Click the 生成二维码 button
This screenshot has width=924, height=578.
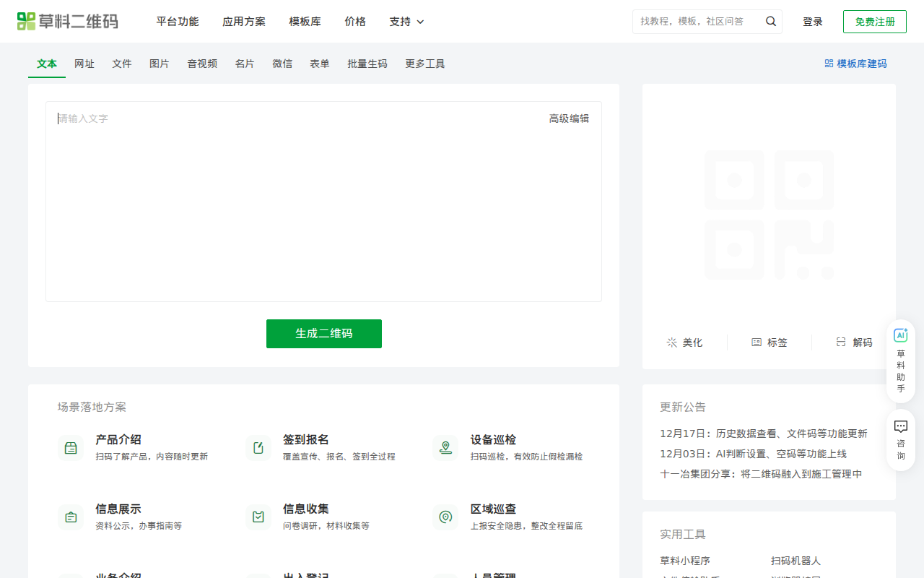coord(323,333)
